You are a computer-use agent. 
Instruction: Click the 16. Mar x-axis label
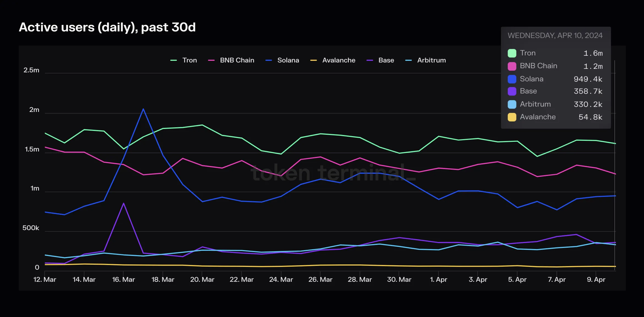pos(123,280)
